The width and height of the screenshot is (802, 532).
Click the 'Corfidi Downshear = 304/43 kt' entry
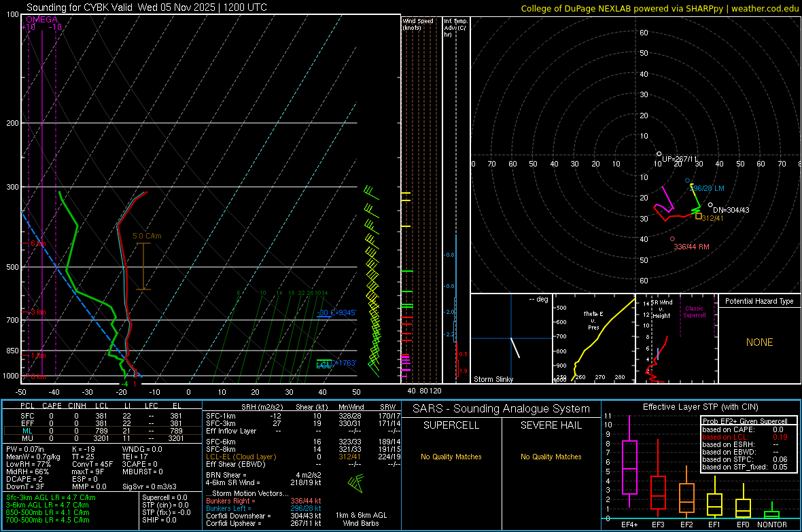pyautogui.click(x=264, y=516)
